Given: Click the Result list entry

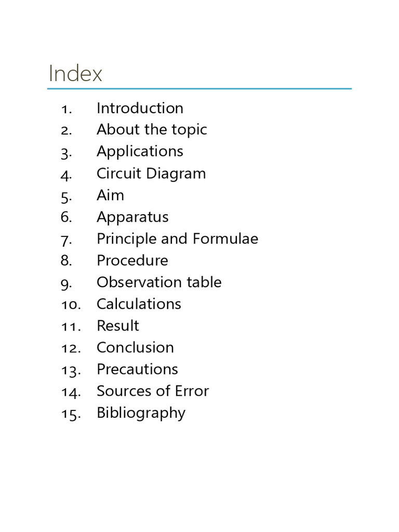Looking at the screenshot, I should point(118,326).
